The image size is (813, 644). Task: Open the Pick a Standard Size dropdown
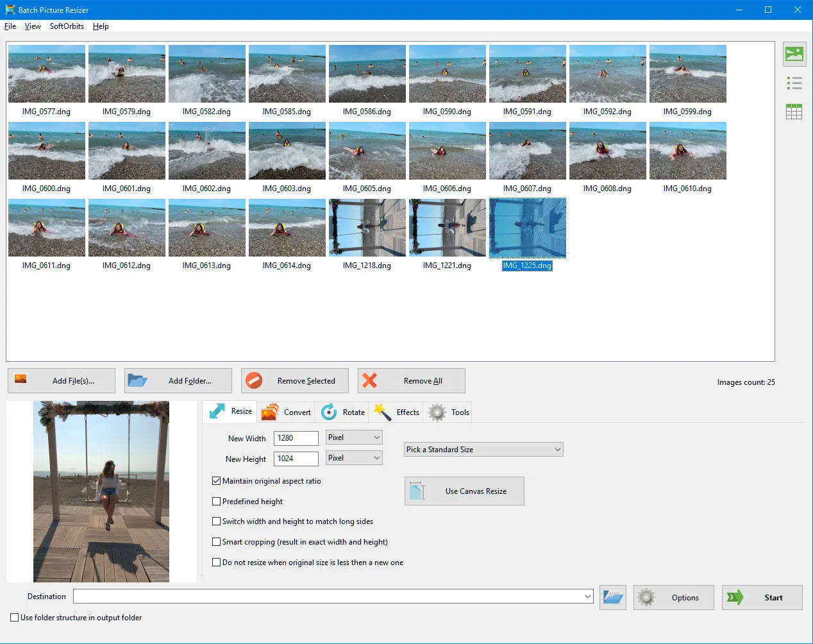(x=483, y=449)
